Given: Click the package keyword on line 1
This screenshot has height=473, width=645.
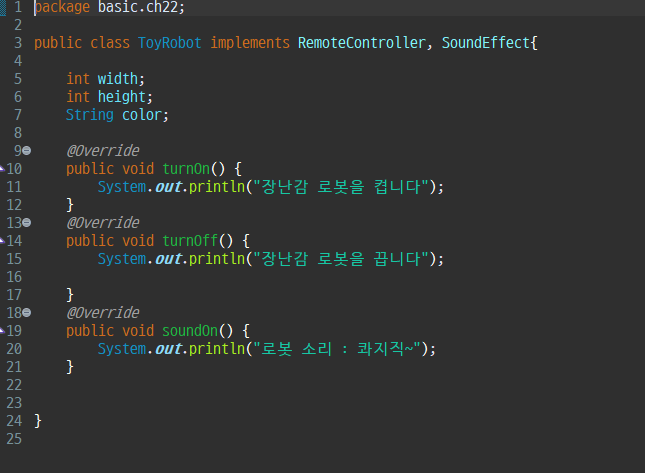Looking at the screenshot, I should click(62, 7).
